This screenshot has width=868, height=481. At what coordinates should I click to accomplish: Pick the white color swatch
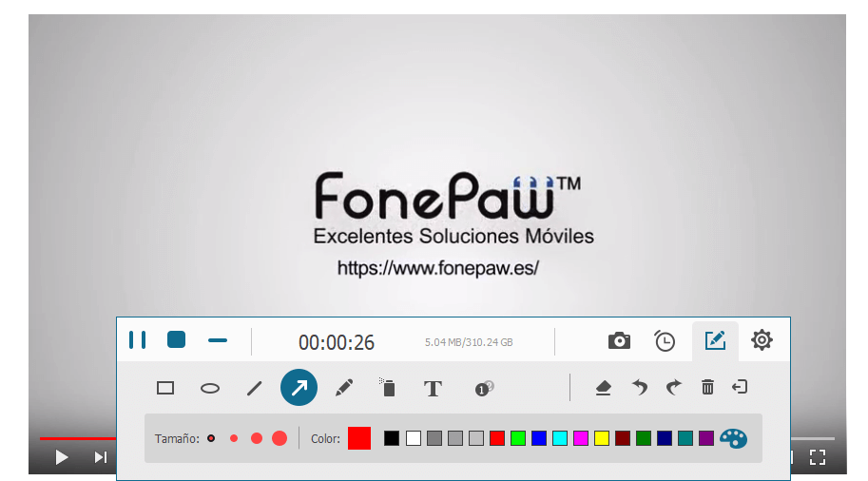pyautogui.click(x=413, y=438)
